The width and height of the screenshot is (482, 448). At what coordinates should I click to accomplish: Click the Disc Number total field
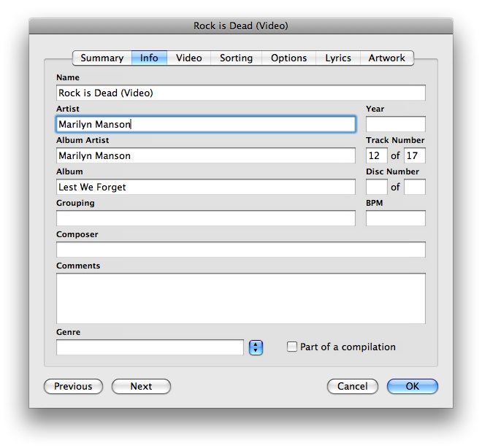pyautogui.click(x=415, y=187)
